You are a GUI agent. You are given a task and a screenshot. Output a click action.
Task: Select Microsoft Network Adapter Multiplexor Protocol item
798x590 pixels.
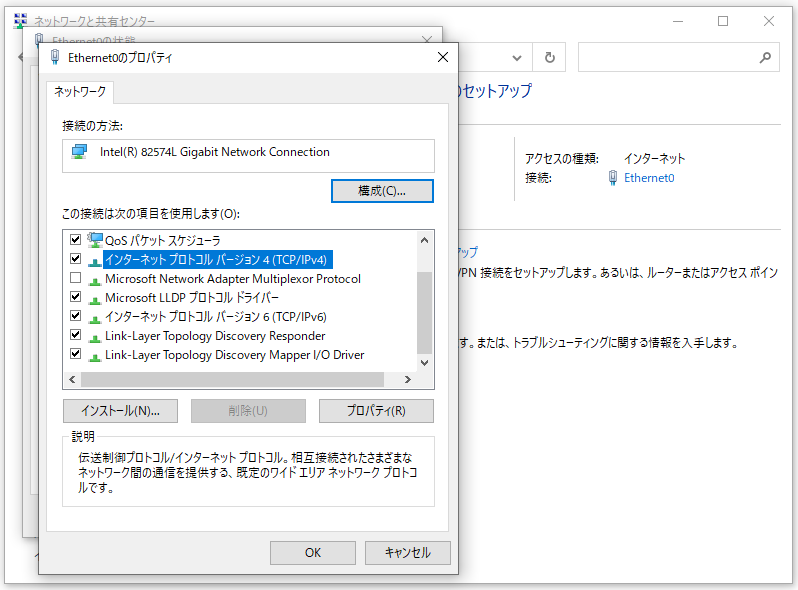233,279
